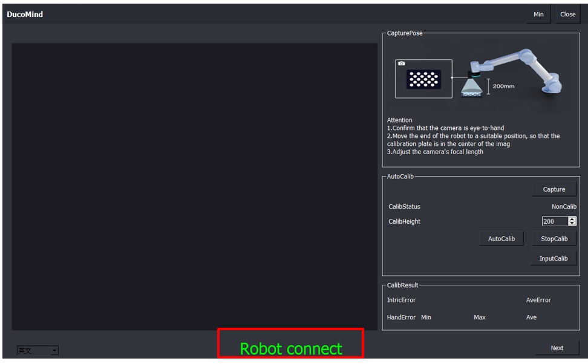Click the AveError label
Image resolution: width=588 pixels, height=364 pixels.
coord(538,301)
